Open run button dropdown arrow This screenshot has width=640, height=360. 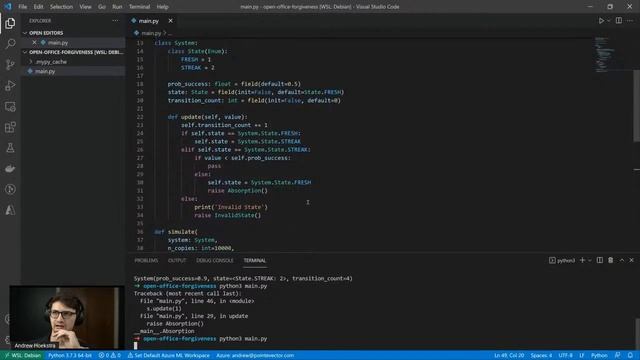[608, 20]
